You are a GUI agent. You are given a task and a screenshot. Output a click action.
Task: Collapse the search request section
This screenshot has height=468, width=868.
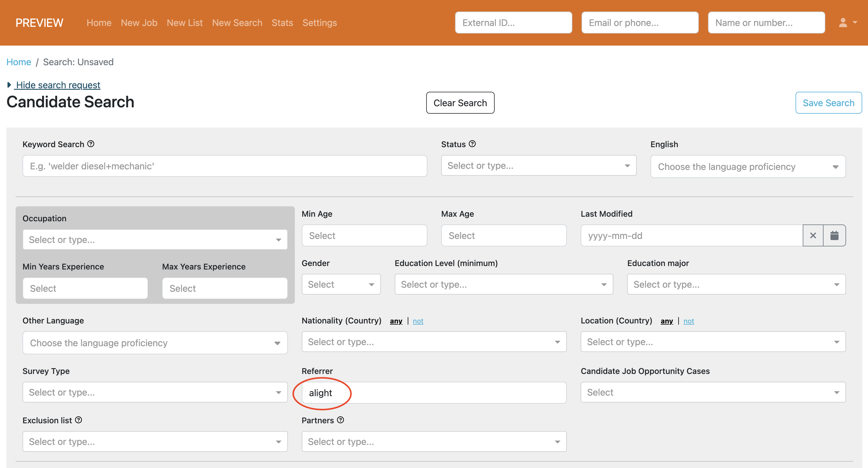pyautogui.click(x=57, y=85)
